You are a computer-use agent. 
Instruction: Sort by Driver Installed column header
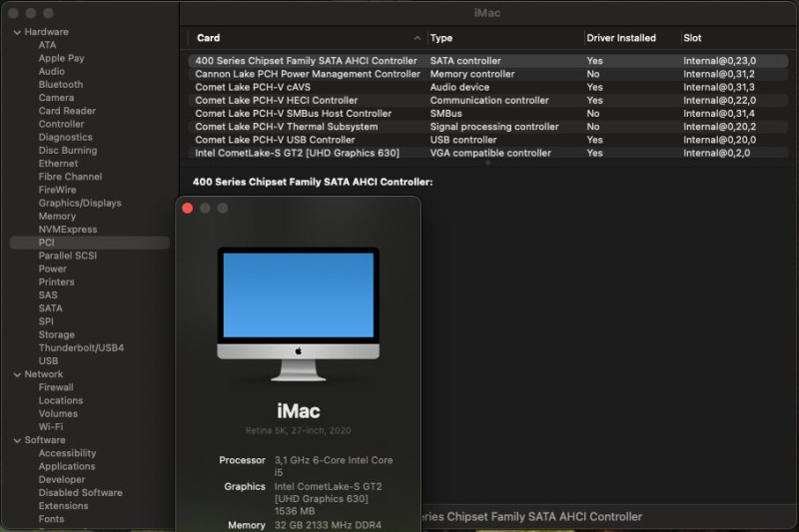coord(621,38)
